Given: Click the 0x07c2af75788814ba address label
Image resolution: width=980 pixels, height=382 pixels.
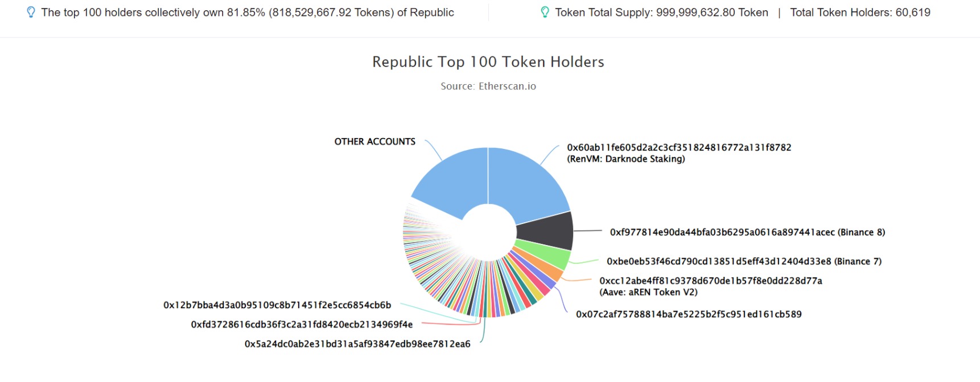Looking at the screenshot, I should click(x=689, y=314).
